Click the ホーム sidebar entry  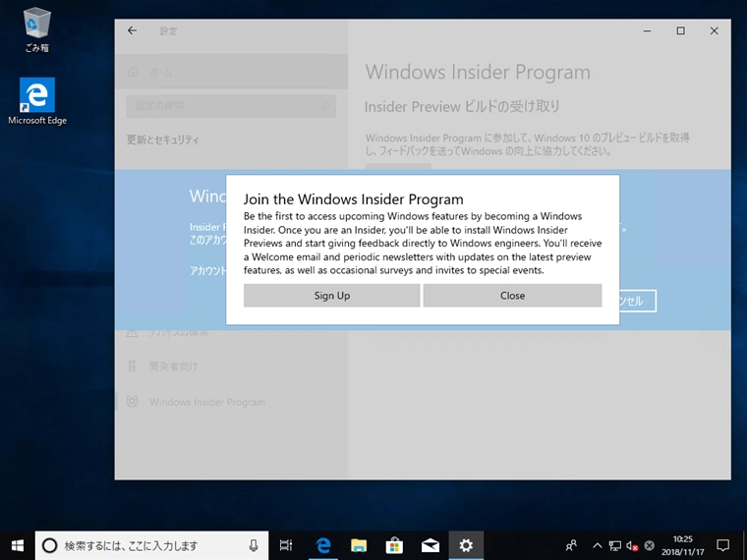pyautogui.click(x=231, y=72)
